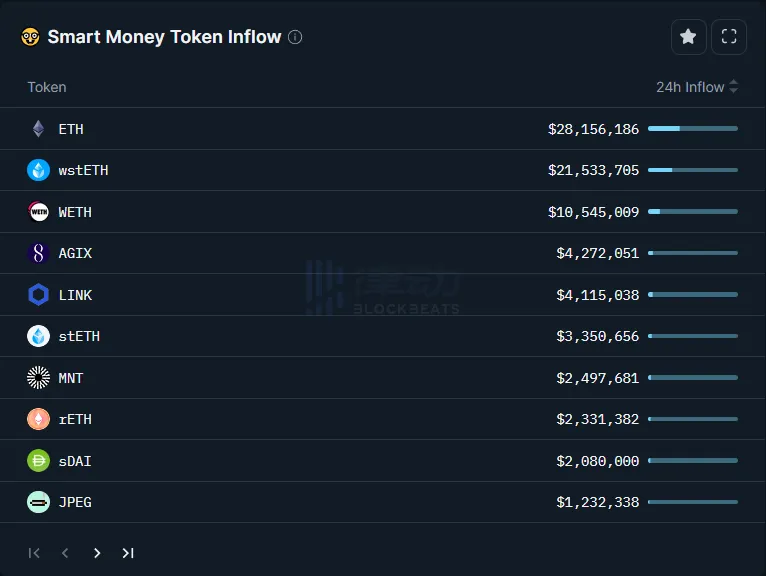
Task: Click the ETH inflow progress bar
Action: [692, 129]
